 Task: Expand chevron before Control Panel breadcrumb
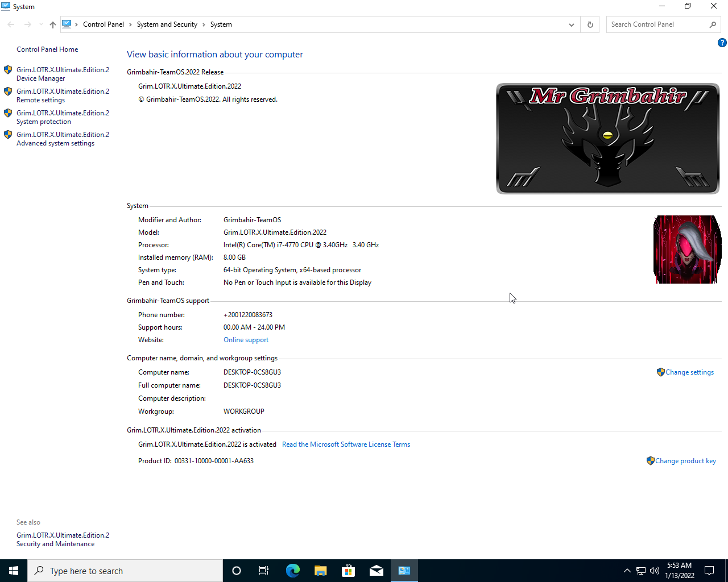pyautogui.click(x=76, y=24)
